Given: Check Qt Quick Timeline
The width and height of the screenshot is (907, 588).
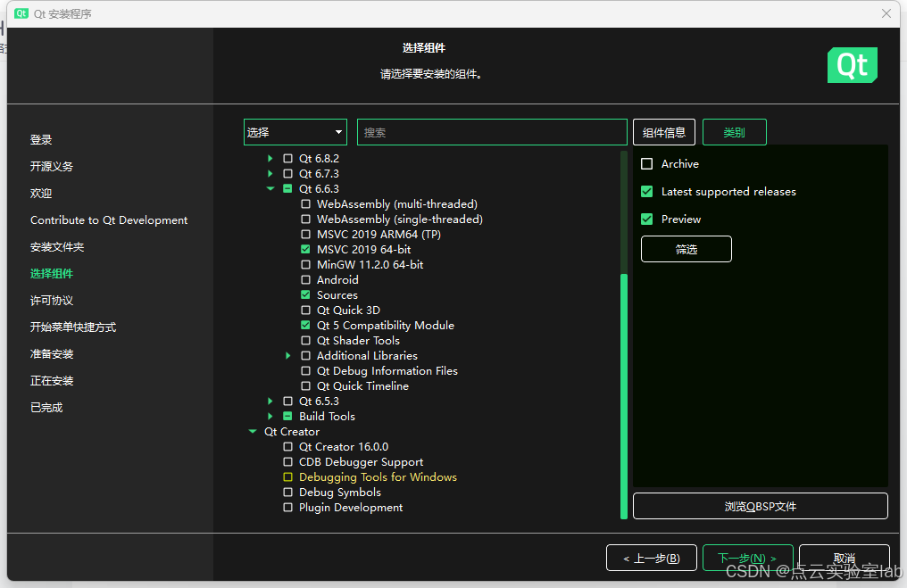Looking at the screenshot, I should click(305, 385).
